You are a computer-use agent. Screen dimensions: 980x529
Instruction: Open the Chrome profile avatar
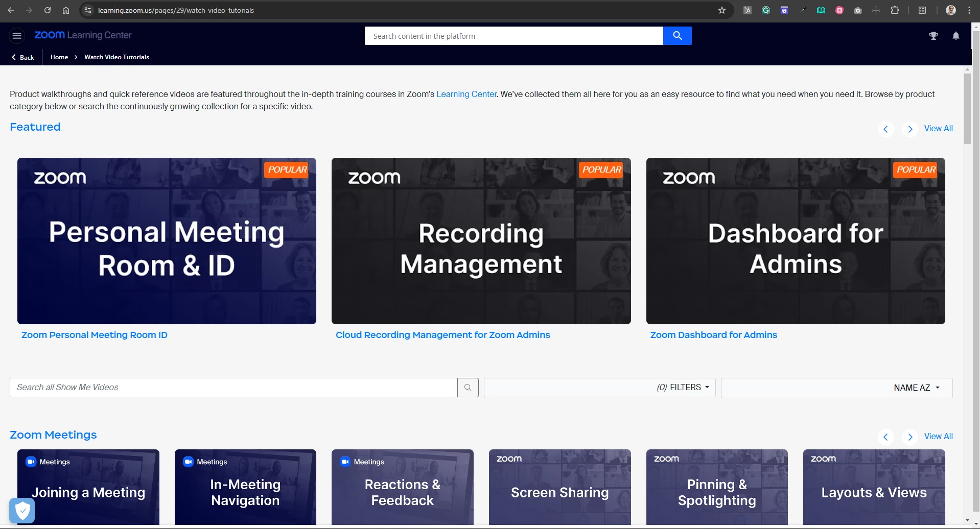(951, 10)
